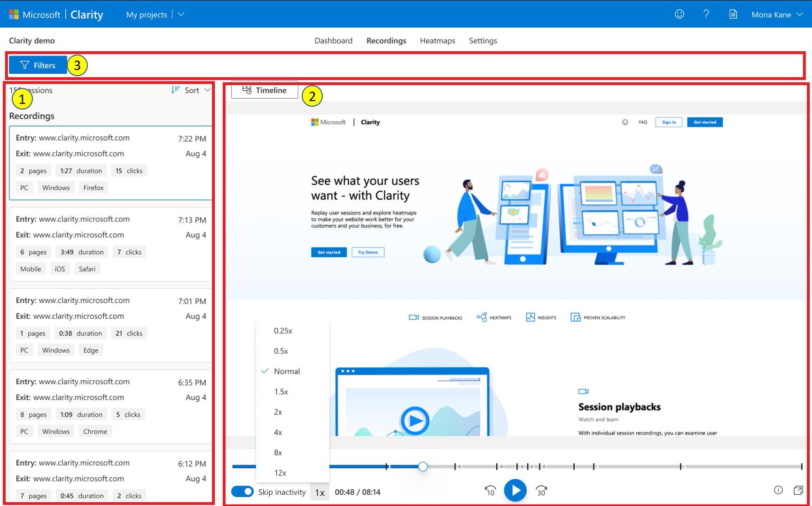
Task: Open the Sort dropdown
Action: click(191, 90)
